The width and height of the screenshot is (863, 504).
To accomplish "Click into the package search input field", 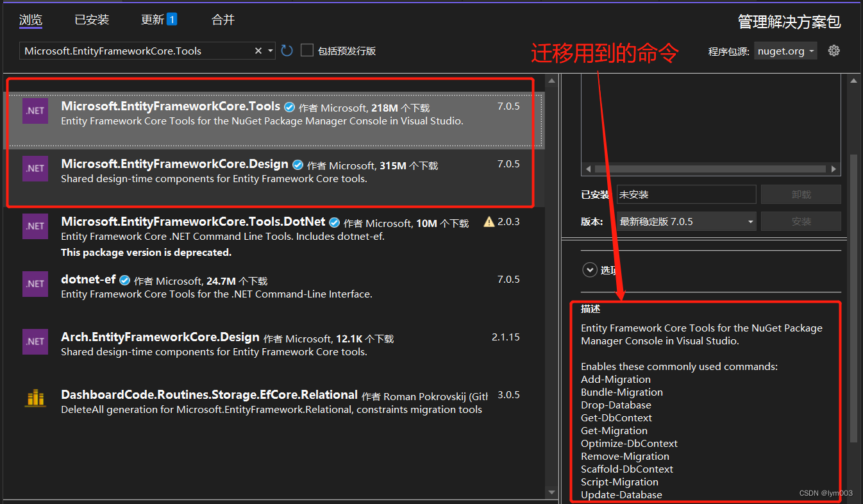I will pyautogui.click(x=136, y=51).
